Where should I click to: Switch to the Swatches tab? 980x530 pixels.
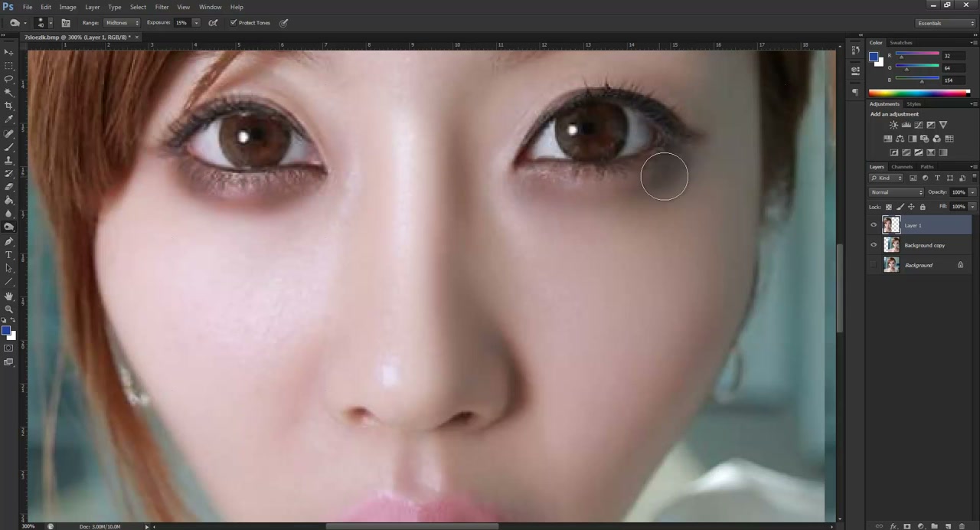coord(901,43)
